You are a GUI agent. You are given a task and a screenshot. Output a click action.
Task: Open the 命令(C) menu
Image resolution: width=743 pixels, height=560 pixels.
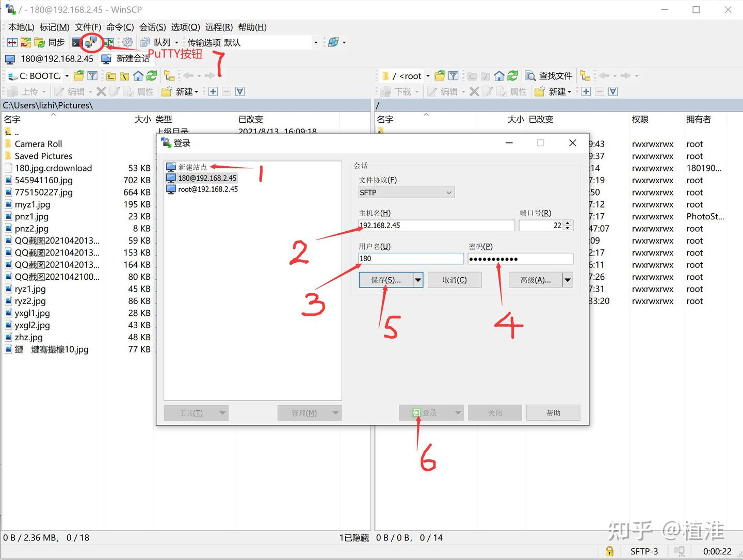pos(120,27)
